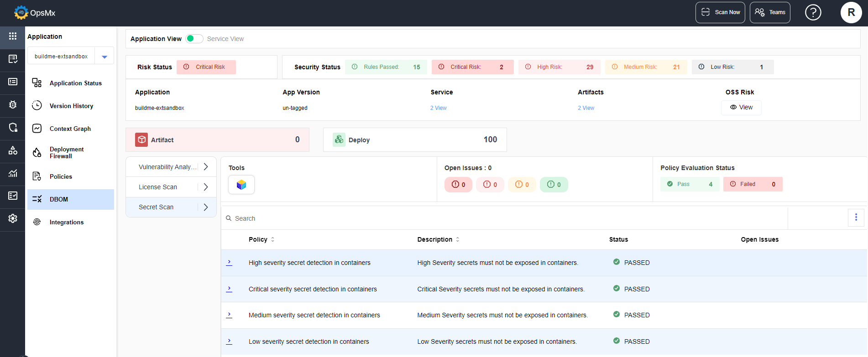Click the bug icon in left rail
This screenshot has width=868, height=357.
click(x=13, y=104)
